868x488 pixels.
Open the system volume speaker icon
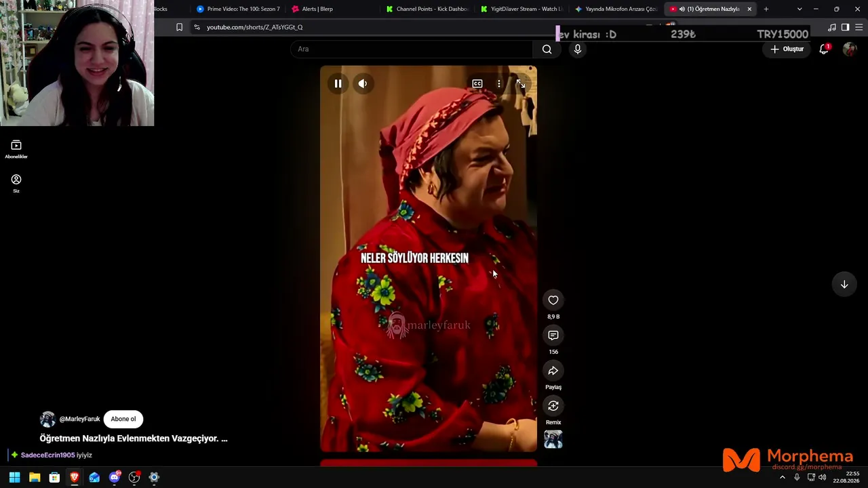pos(823,477)
